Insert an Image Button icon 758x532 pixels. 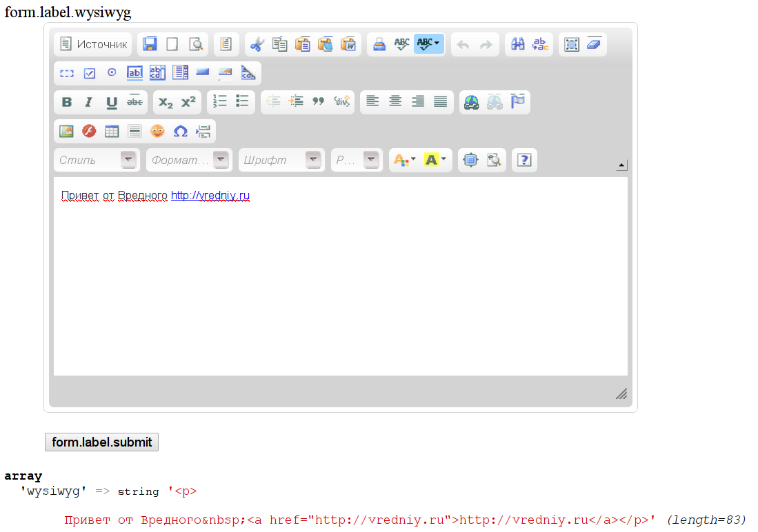pos(226,73)
